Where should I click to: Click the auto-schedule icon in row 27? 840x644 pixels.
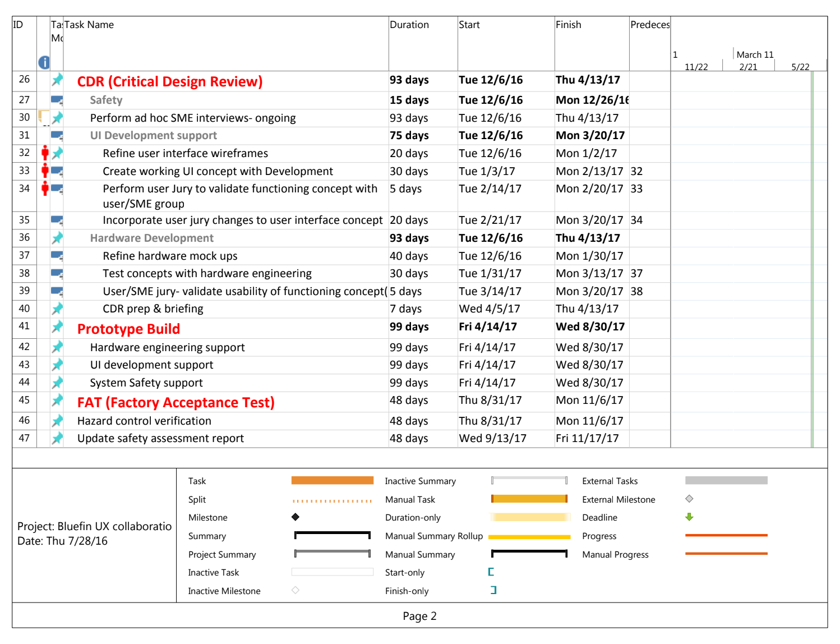coord(57,100)
